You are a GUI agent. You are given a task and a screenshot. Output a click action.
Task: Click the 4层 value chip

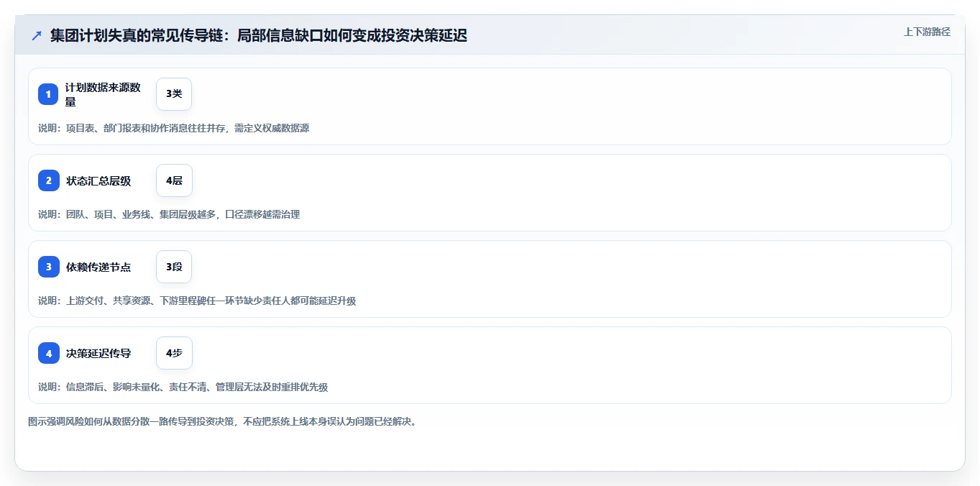[x=174, y=180]
